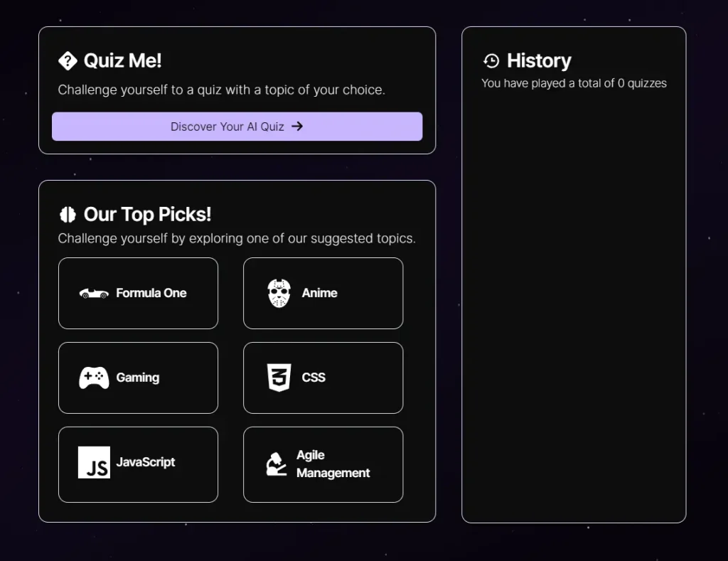Click the thinker icon on Agile Management card

(x=277, y=462)
